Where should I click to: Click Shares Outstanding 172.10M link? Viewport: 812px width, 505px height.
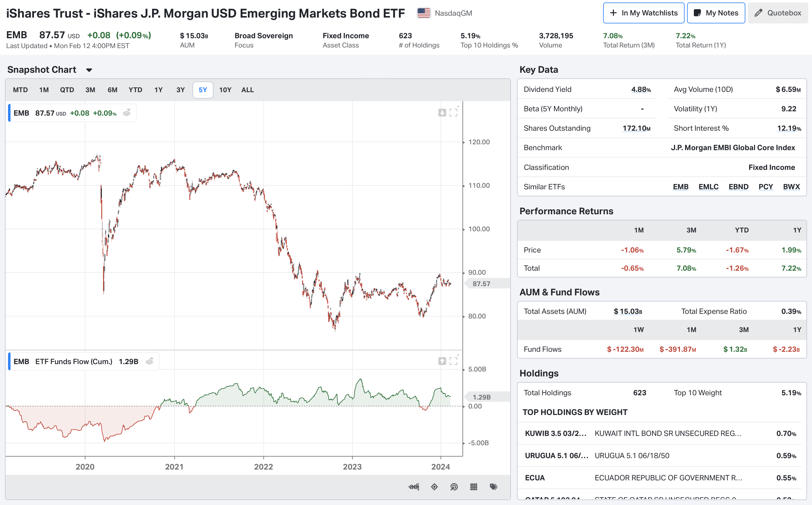point(636,128)
